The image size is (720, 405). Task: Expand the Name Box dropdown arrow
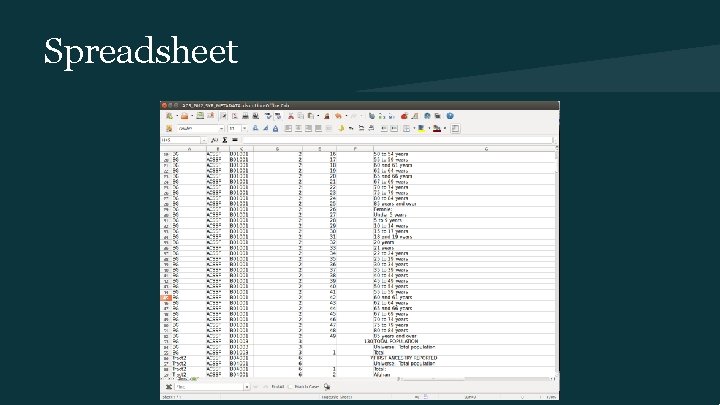pos(204,140)
